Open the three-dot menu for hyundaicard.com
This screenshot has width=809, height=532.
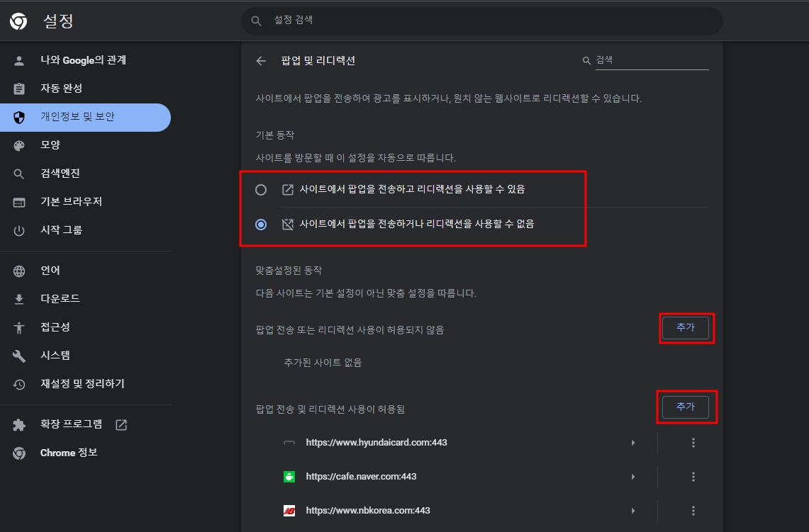coord(693,442)
